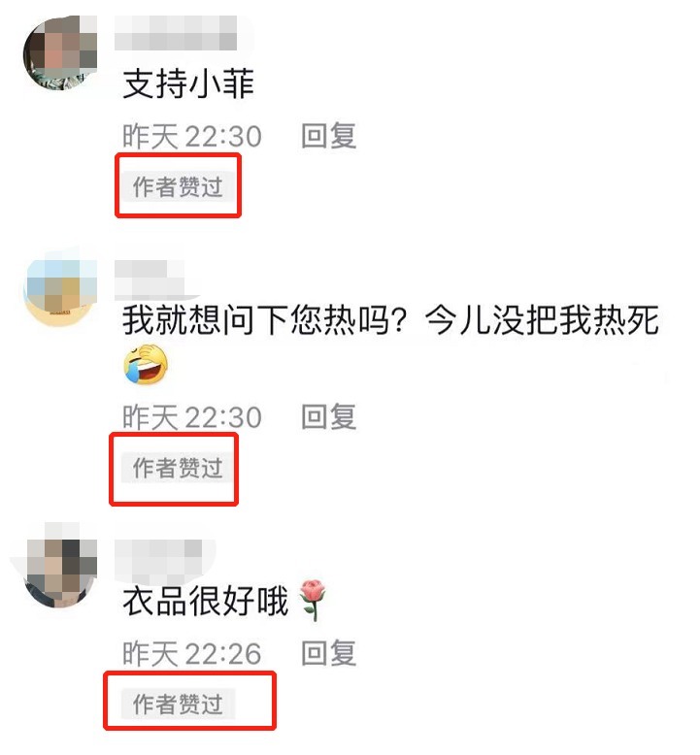Click 作者赞过 badge under 衣品很好哦 comment
The width and height of the screenshot is (700, 755).
pyautogui.click(x=178, y=704)
